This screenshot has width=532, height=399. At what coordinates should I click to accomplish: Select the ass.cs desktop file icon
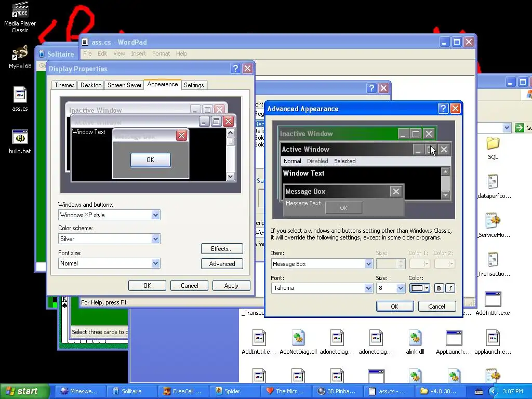(x=20, y=99)
